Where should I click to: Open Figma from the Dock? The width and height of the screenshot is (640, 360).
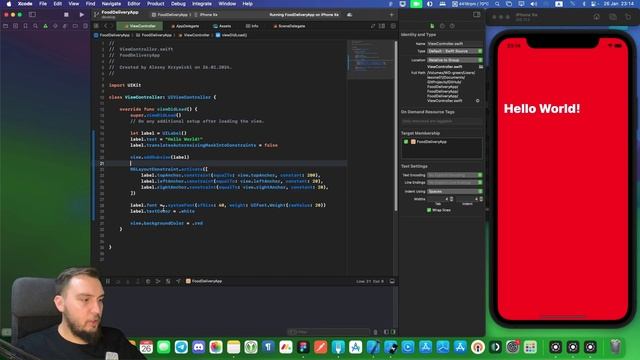tap(303, 347)
